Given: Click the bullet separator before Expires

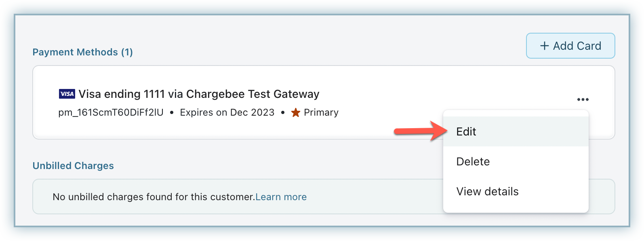Looking at the screenshot, I should (x=172, y=113).
